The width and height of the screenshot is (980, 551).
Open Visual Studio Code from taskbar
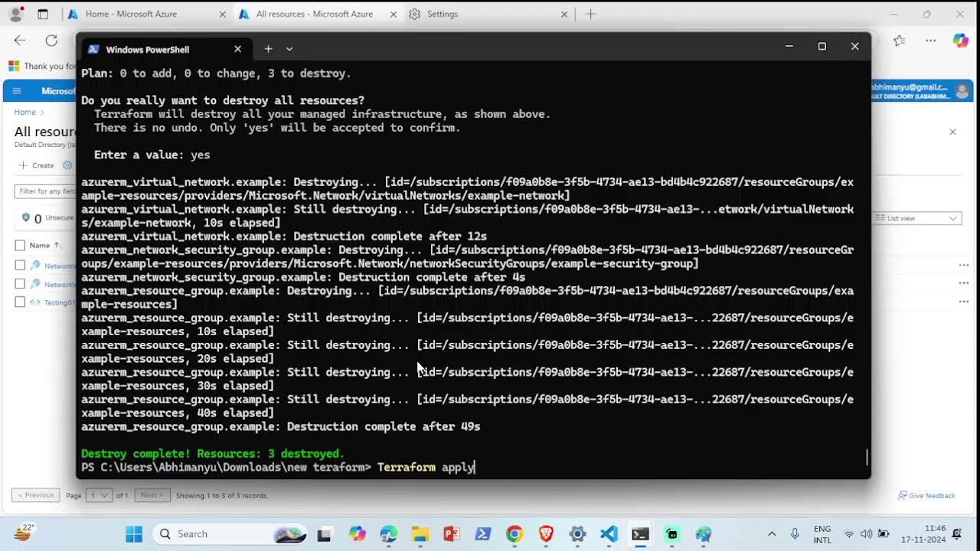coord(609,534)
